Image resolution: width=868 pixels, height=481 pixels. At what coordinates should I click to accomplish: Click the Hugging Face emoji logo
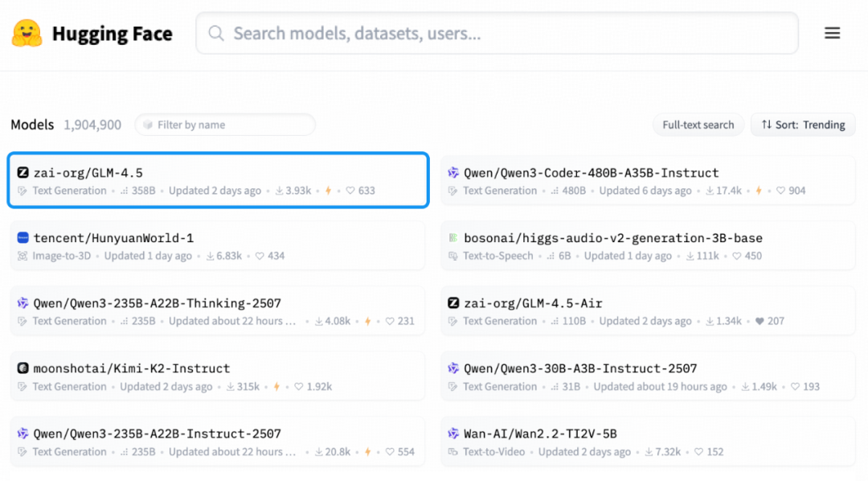point(27,33)
